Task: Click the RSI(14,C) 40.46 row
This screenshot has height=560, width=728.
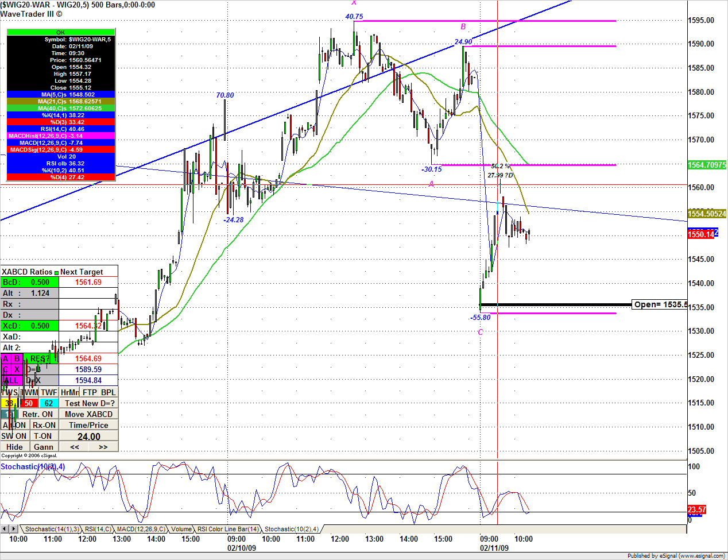Action: pos(61,129)
